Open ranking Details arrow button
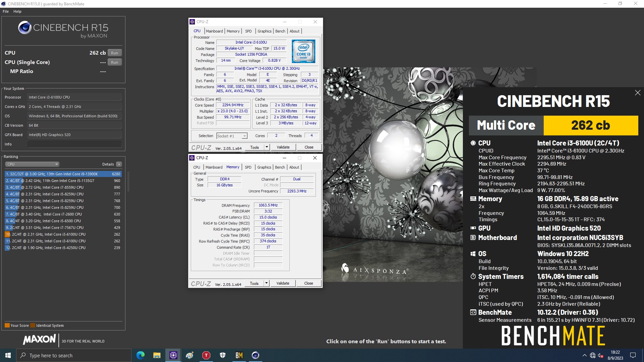 [x=119, y=164]
